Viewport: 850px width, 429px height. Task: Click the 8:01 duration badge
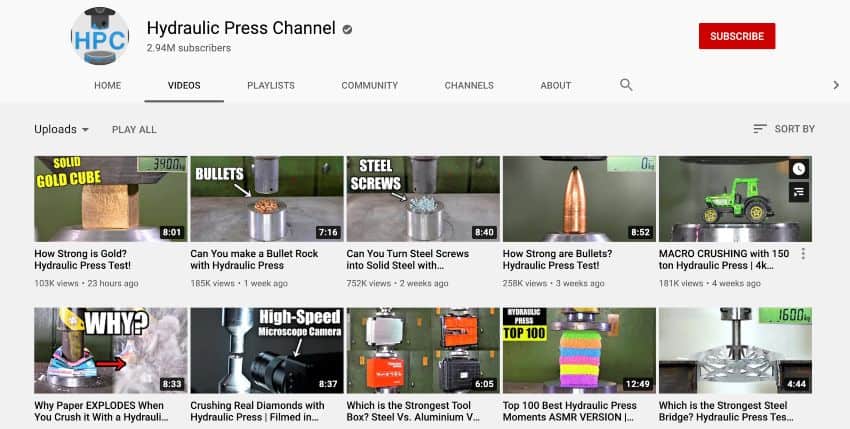click(x=172, y=232)
